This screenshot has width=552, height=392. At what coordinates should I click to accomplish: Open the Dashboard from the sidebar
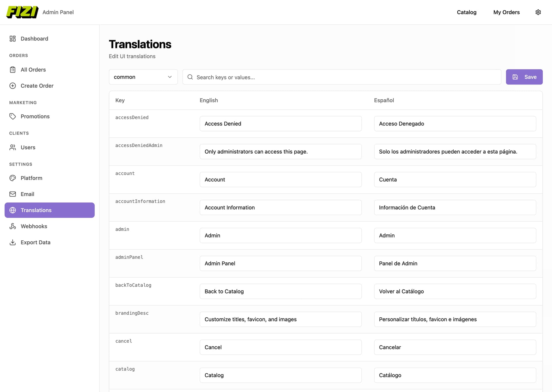point(34,38)
